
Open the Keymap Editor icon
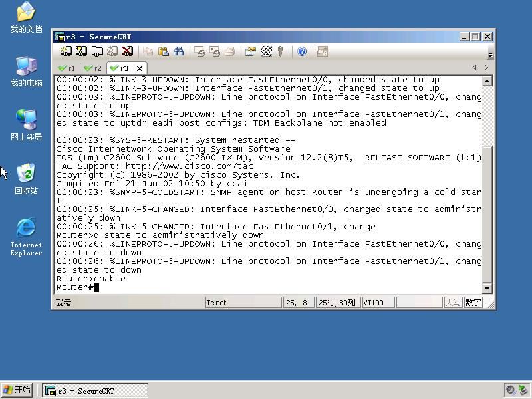[267, 51]
